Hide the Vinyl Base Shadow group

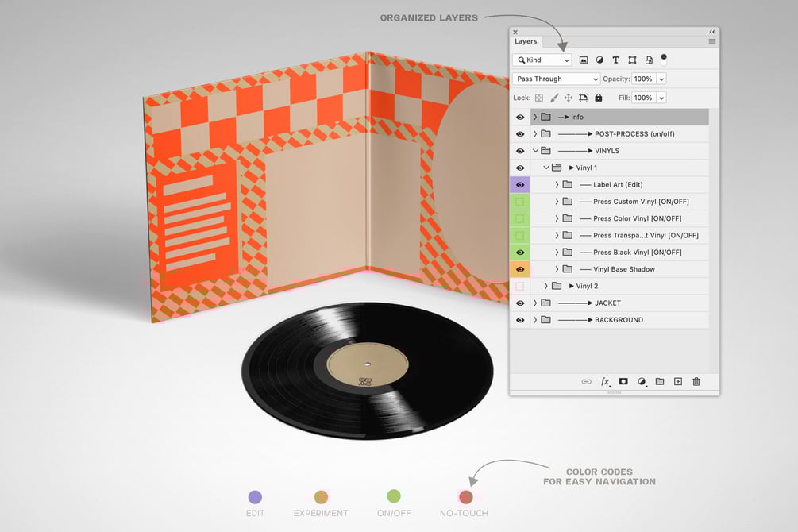tap(520, 269)
